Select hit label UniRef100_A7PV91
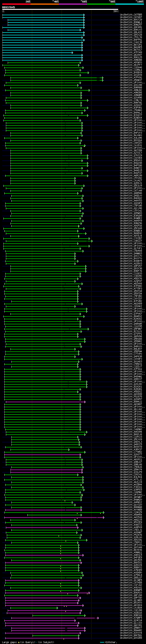The image size is (146, 644). click(131, 78)
